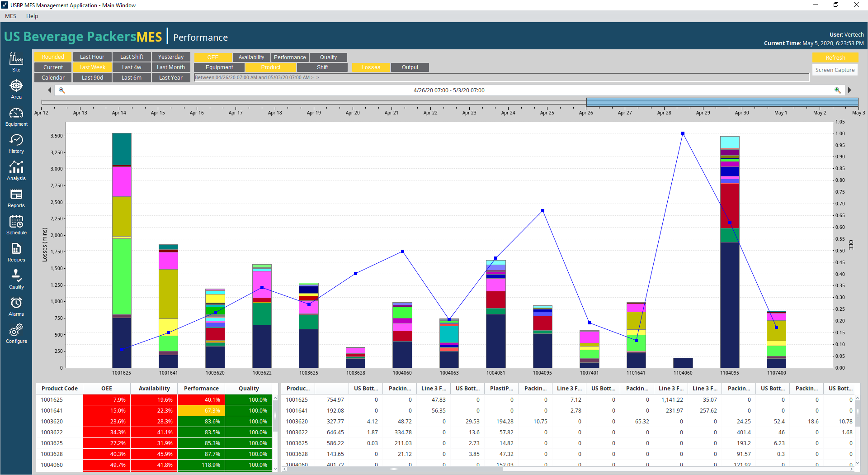Go to previous time period arrow
The image size is (868, 475).
[x=50, y=90]
